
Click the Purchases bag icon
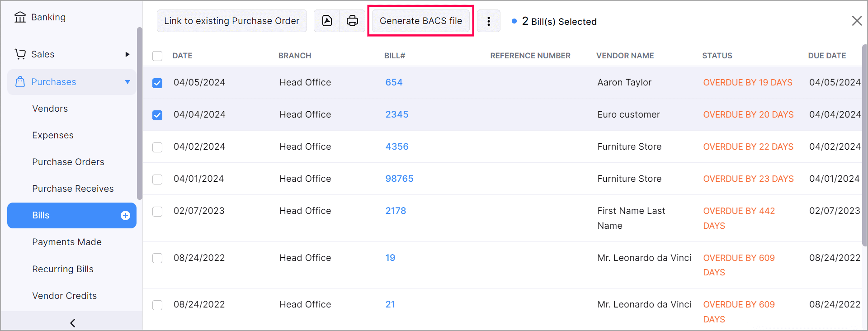(20, 82)
